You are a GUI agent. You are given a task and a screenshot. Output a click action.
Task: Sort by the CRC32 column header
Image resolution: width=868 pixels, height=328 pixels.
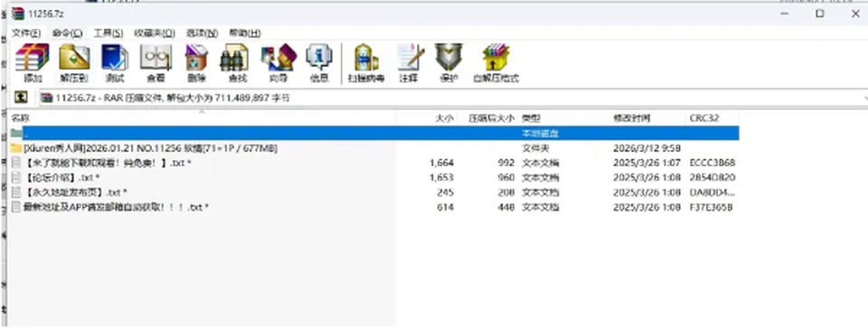pos(712,117)
